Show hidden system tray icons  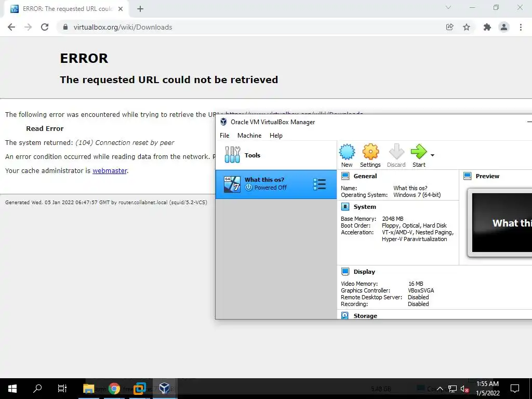[440, 389]
